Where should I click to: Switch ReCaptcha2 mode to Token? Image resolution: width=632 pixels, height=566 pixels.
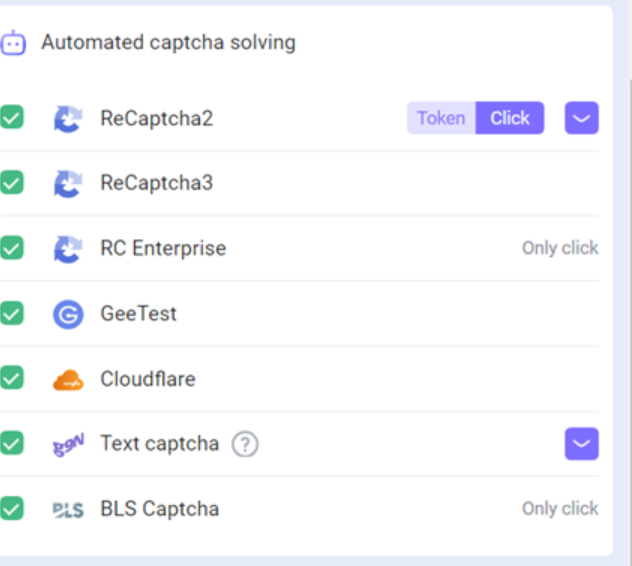(441, 118)
